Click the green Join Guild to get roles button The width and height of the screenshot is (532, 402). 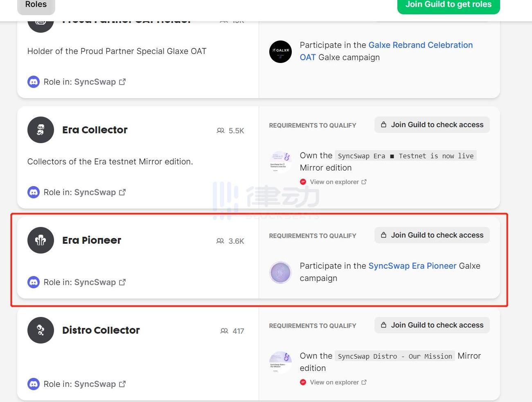point(449,5)
